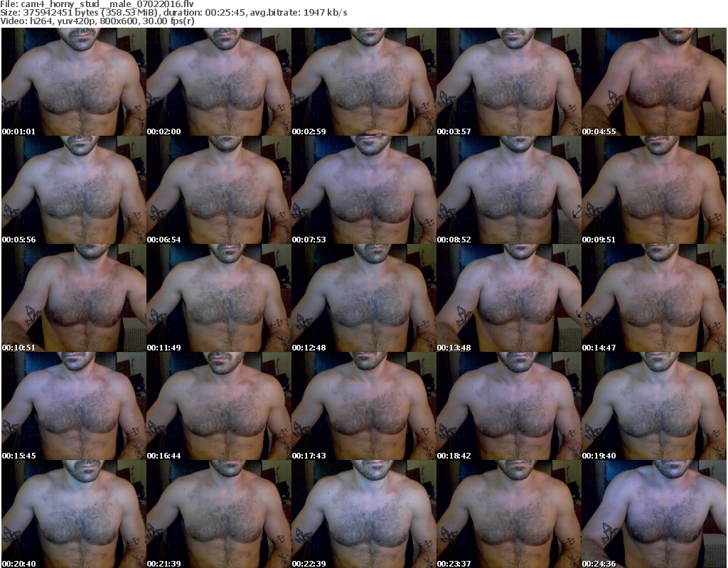
Task: Pick the thumbnail marked 00:16:44
Action: point(219,406)
